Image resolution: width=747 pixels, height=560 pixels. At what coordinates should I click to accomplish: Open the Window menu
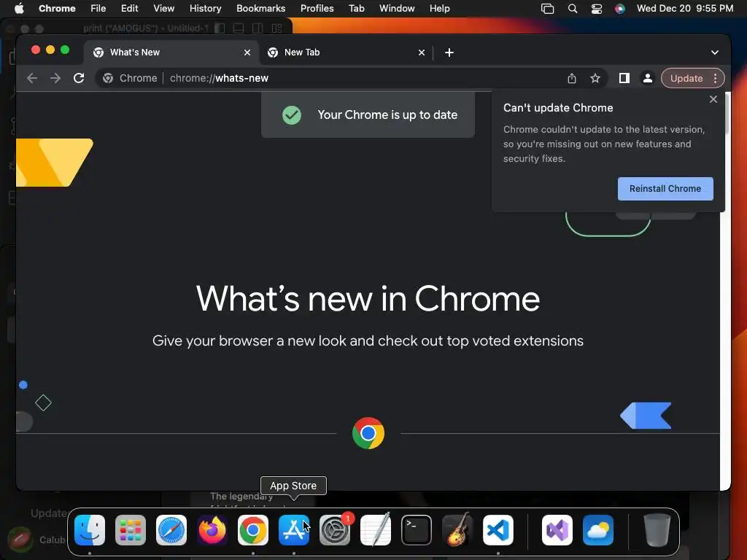click(397, 9)
